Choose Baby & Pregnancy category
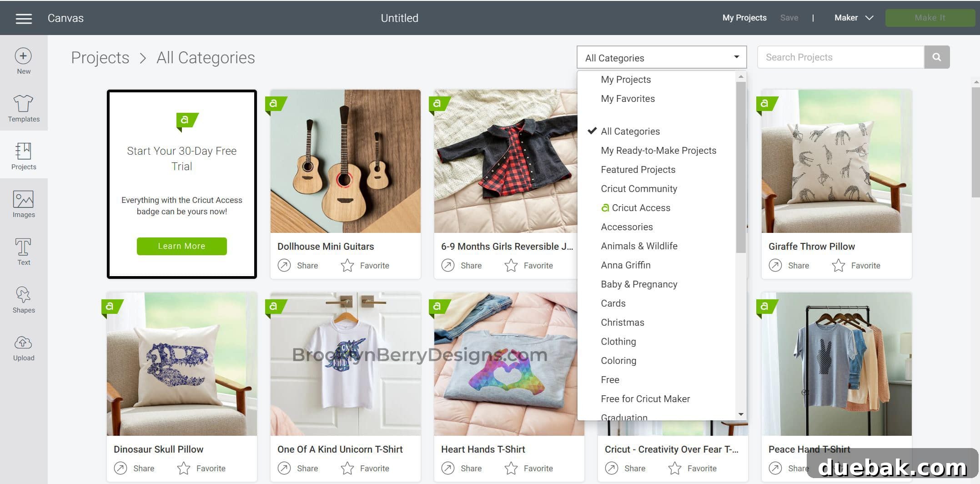This screenshot has width=980, height=484. (639, 284)
